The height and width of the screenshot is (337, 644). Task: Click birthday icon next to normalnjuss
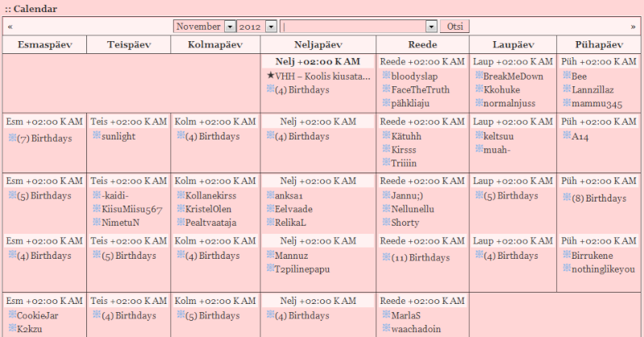479,102
